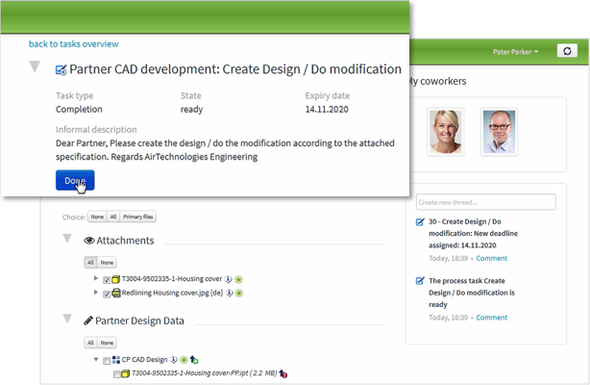Collapse the Partner Design Data section
This screenshot has width=590, height=385.
(x=67, y=318)
